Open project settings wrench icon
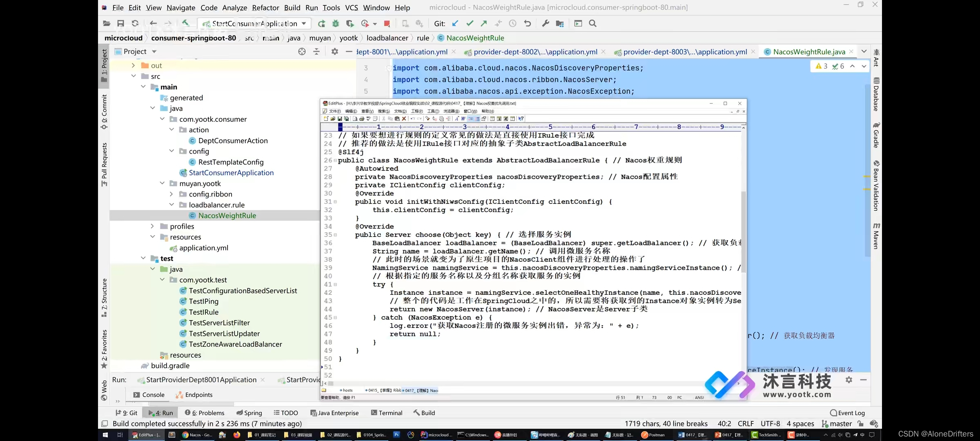This screenshot has height=441, width=980. tap(545, 23)
